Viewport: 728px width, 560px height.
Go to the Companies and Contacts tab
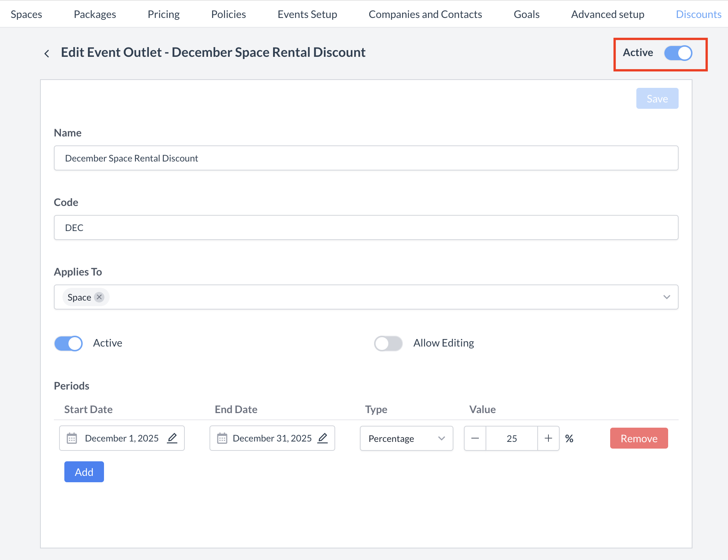tap(425, 14)
